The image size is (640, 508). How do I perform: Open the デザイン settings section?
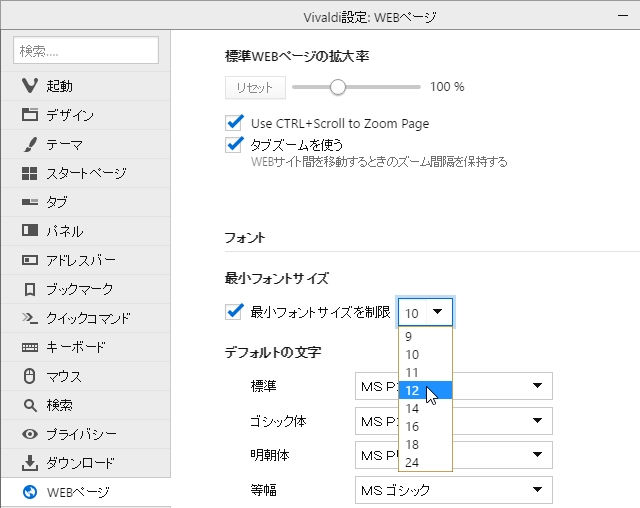point(86,115)
